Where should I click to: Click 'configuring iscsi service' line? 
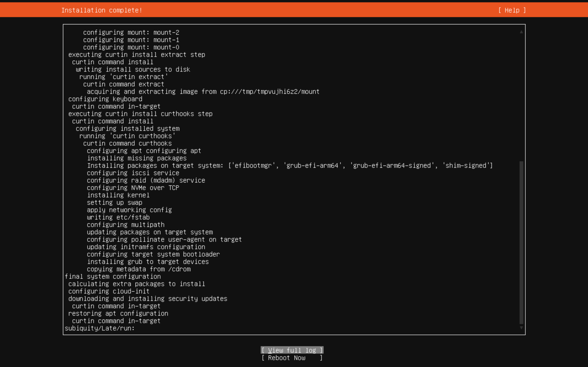click(x=133, y=173)
